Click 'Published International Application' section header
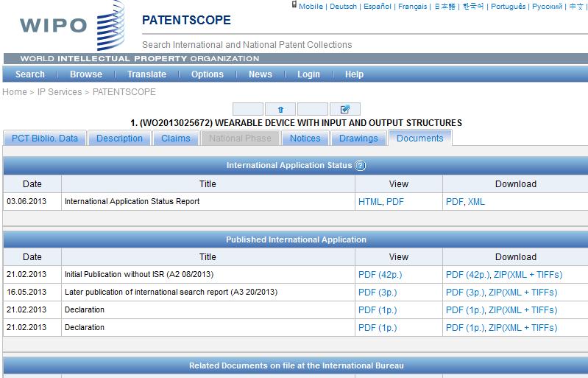This screenshot has width=588, height=378. [x=296, y=239]
